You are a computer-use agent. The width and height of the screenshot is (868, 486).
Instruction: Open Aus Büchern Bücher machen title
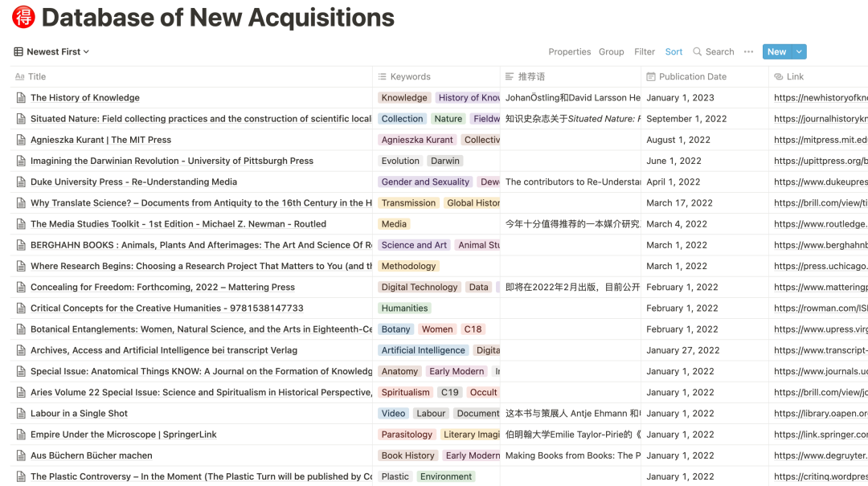point(92,455)
